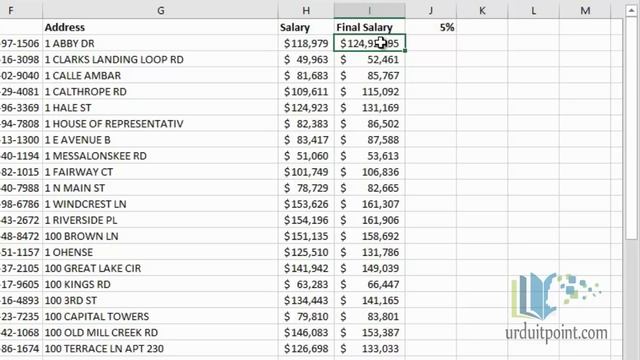Select phone fragment cell 97-1506

tap(20, 43)
